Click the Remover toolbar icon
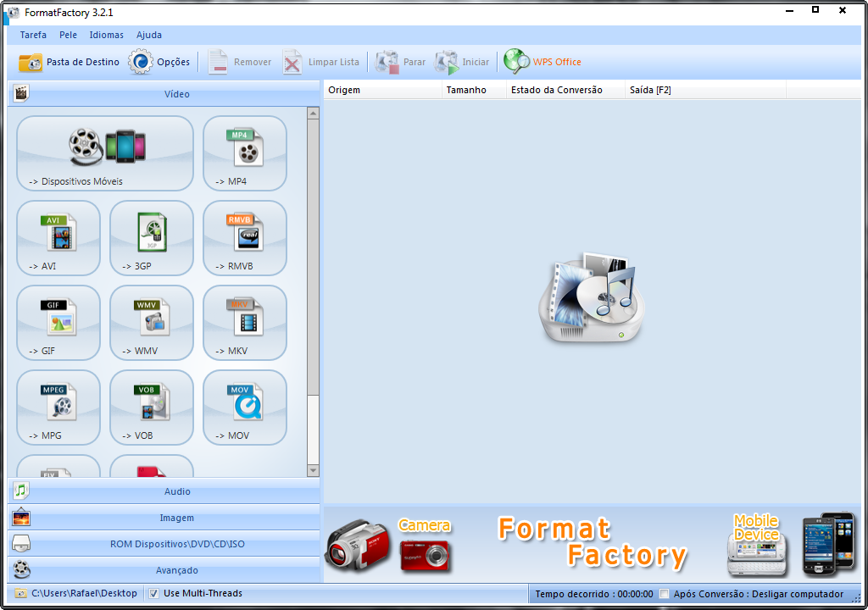 pyautogui.click(x=218, y=62)
